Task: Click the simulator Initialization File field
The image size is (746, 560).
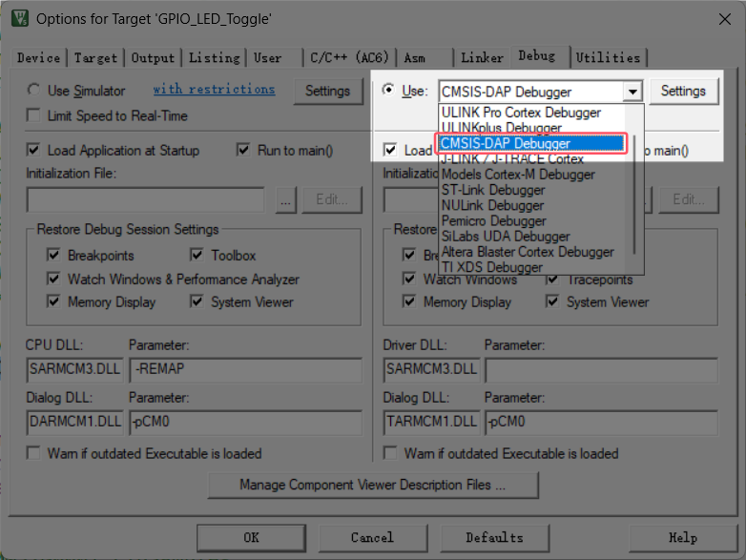Action: 145,199
